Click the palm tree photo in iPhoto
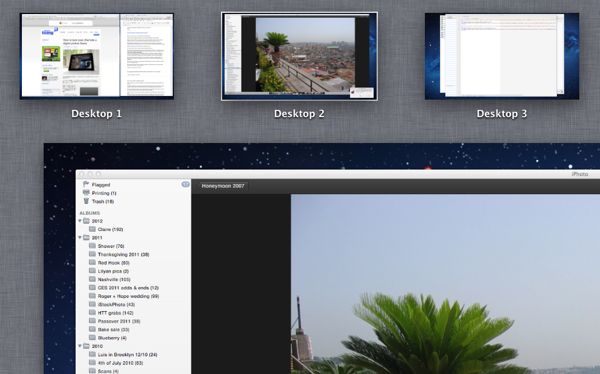Viewport: 600px width, 374px height. pyautogui.click(x=445, y=284)
